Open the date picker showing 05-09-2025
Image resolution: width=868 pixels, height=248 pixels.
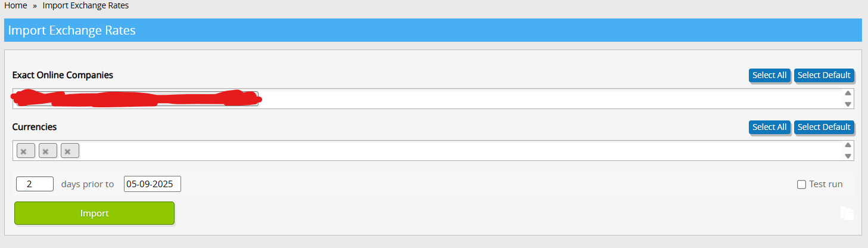(x=153, y=184)
